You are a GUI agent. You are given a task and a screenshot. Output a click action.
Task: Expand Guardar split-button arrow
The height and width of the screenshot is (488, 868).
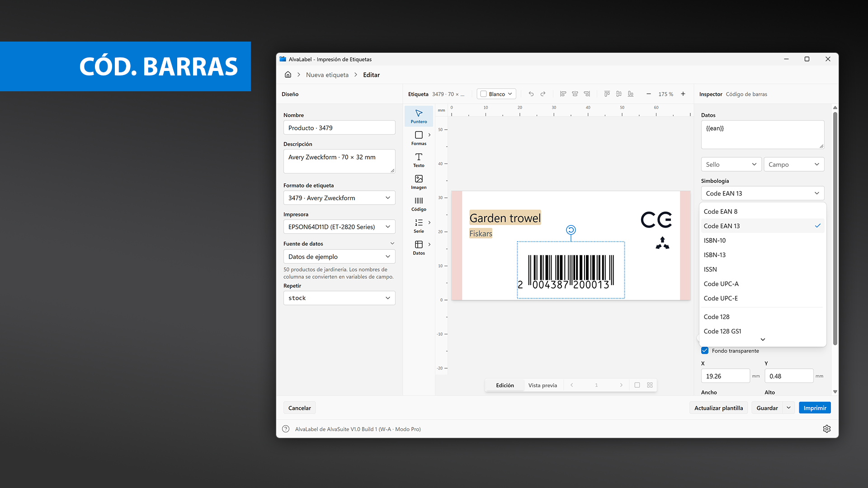pos(788,408)
